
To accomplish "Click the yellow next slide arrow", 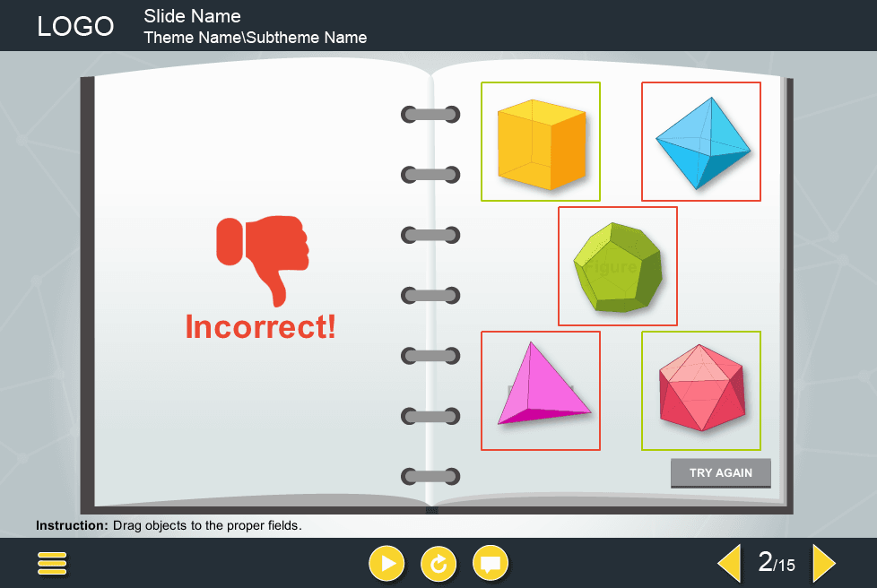I will point(823,563).
